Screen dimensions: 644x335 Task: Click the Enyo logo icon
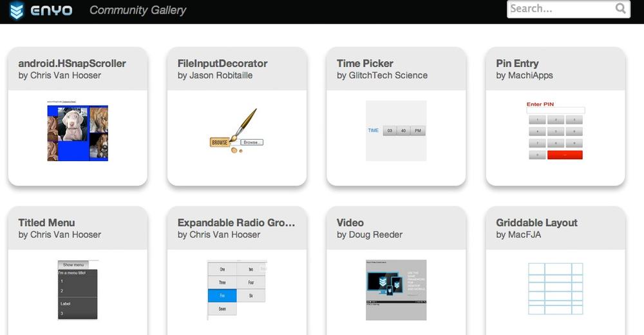pyautogui.click(x=17, y=11)
